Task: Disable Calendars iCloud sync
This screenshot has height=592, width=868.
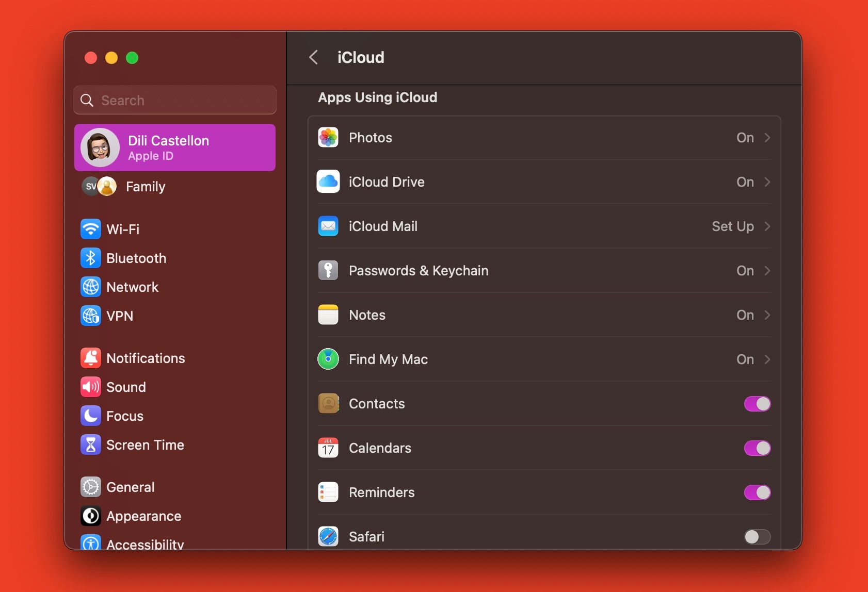Action: point(757,448)
